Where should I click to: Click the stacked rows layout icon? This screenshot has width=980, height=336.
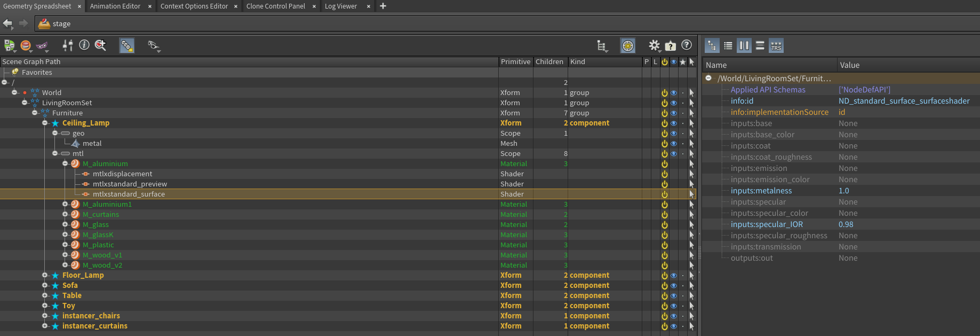(x=760, y=46)
